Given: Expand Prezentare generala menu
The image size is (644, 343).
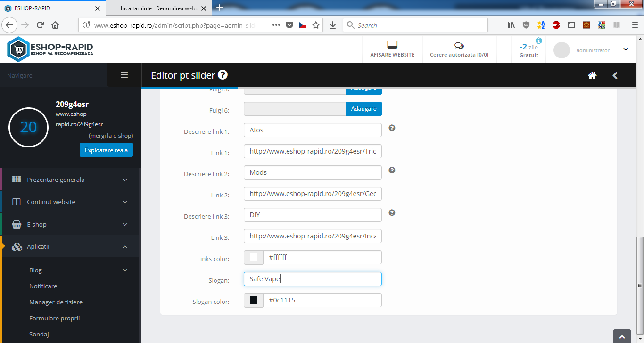Looking at the screenshot, I should [x=71, y=180].
